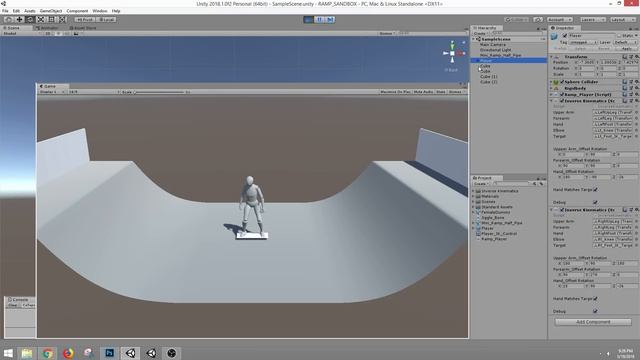Toggle the Sphere Collider enabled checkbox
This screenshot has height=360, width=640.
pyautogui.click(x=562, y=82)
